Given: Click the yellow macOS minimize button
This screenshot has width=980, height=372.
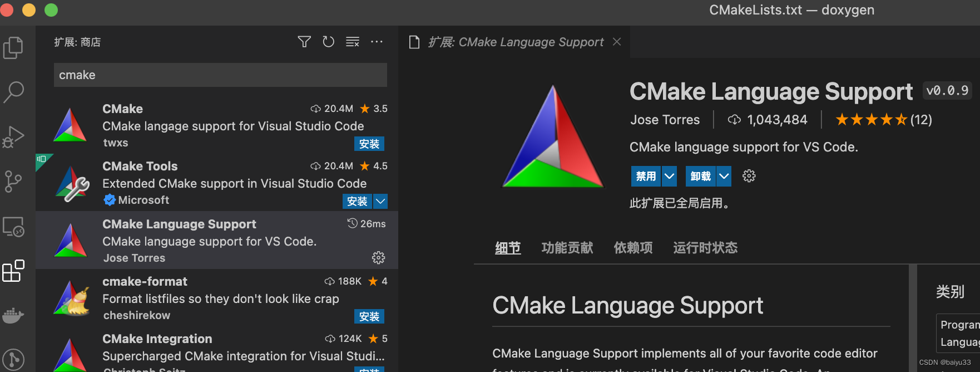Looking at the screenshot, I should [29, 9].
